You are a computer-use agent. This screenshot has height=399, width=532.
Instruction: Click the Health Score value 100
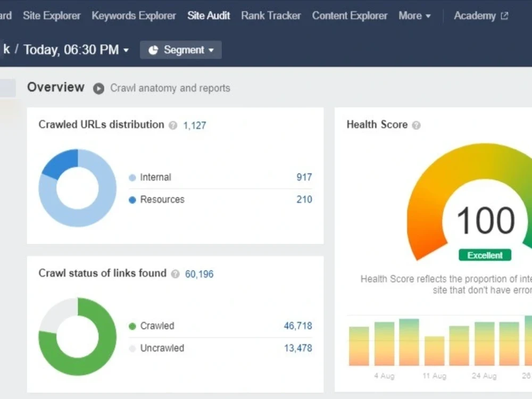pyautogui.click(x=486, y=221)
